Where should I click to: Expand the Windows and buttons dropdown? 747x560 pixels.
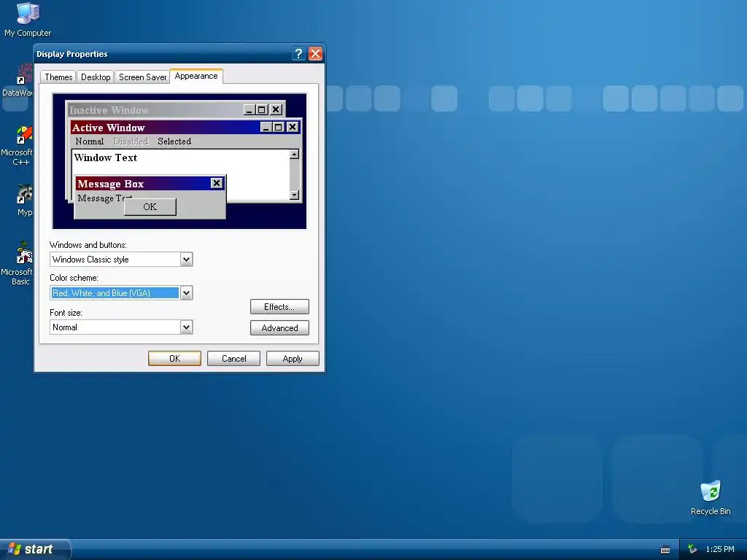186,260
